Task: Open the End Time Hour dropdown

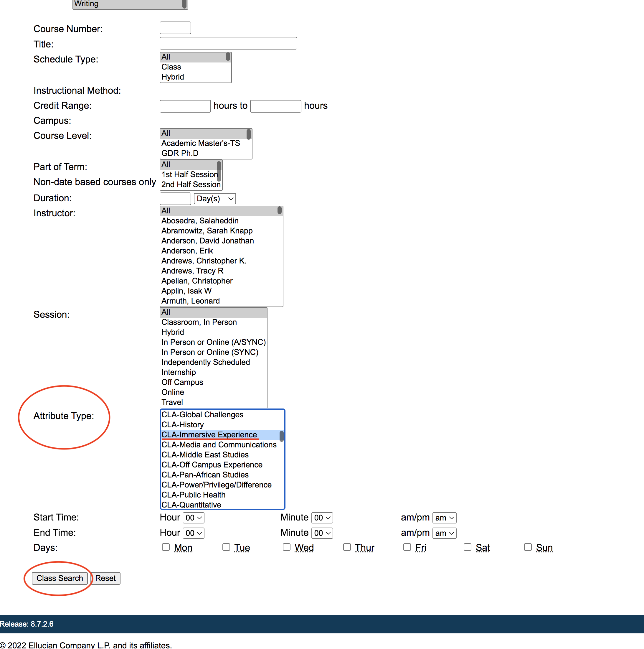Action: [193, 533]
